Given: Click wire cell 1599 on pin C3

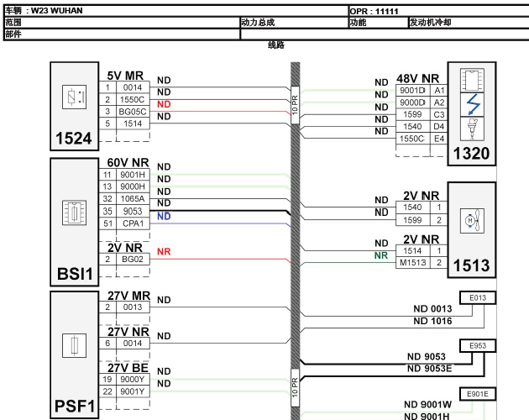Looking at the screenshot, I should coord(413,114).
